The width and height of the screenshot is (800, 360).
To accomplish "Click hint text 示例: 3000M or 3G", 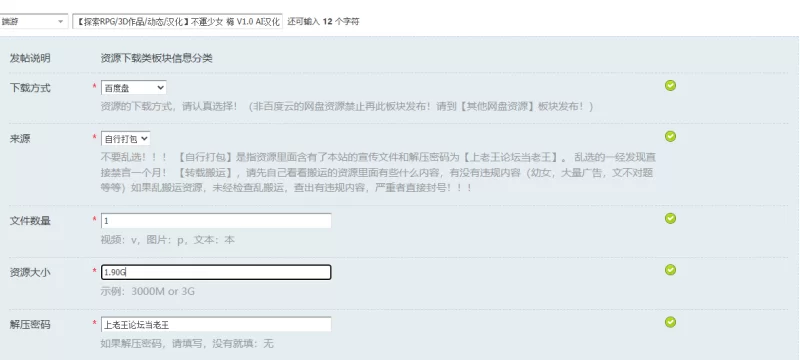I will pyautogui.click(x=148, y=292).
